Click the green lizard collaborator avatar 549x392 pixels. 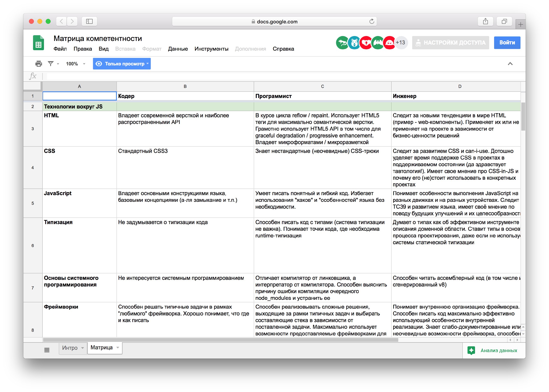pyautogui.click(x=342, y=43)
